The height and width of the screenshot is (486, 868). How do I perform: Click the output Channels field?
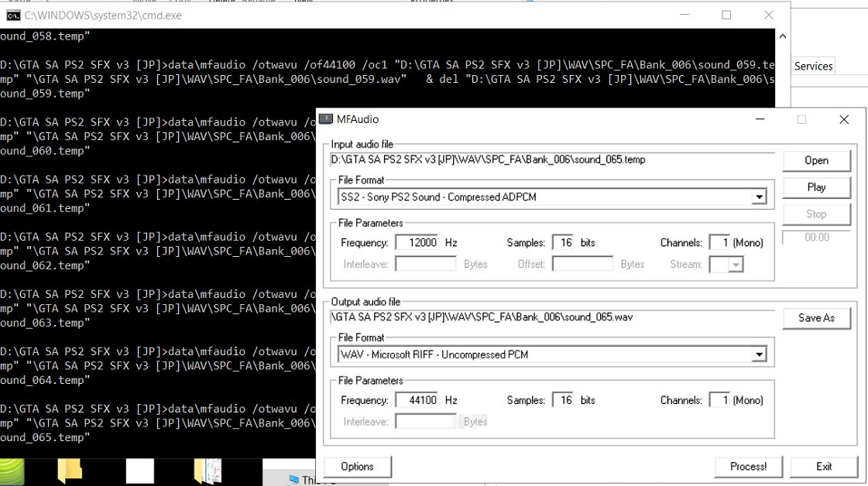(720, 400)
